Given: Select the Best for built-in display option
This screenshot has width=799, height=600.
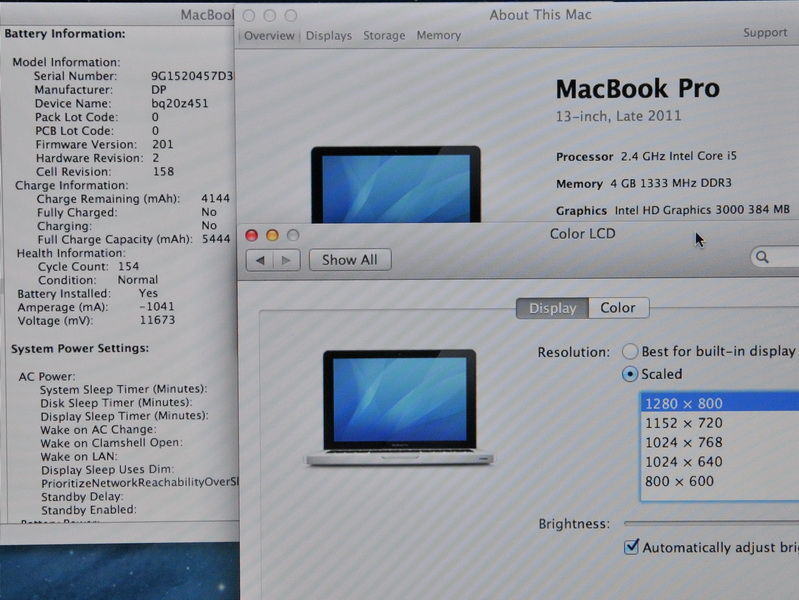Looking at the screenshot, I should (x=630, y=351).
